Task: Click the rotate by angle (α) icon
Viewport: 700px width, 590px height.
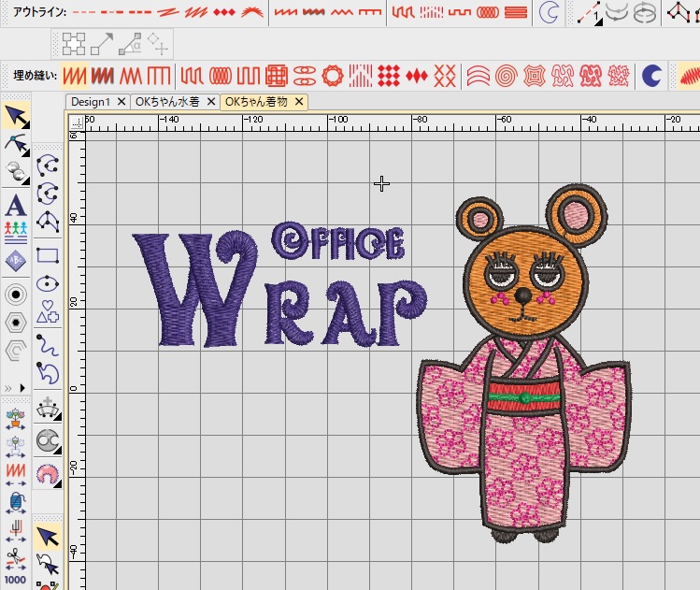Action: coord(130,44)
